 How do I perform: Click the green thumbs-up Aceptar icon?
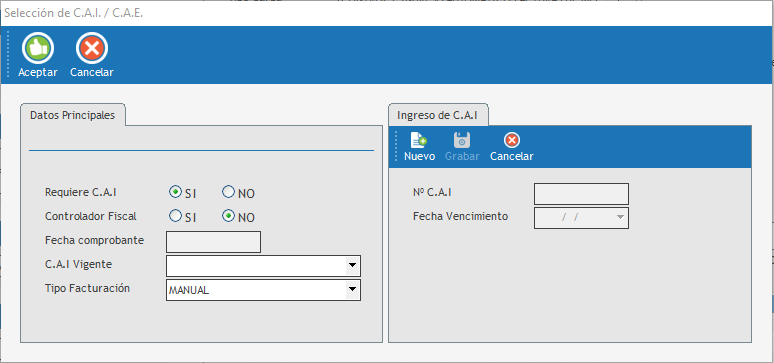(38, 48)
